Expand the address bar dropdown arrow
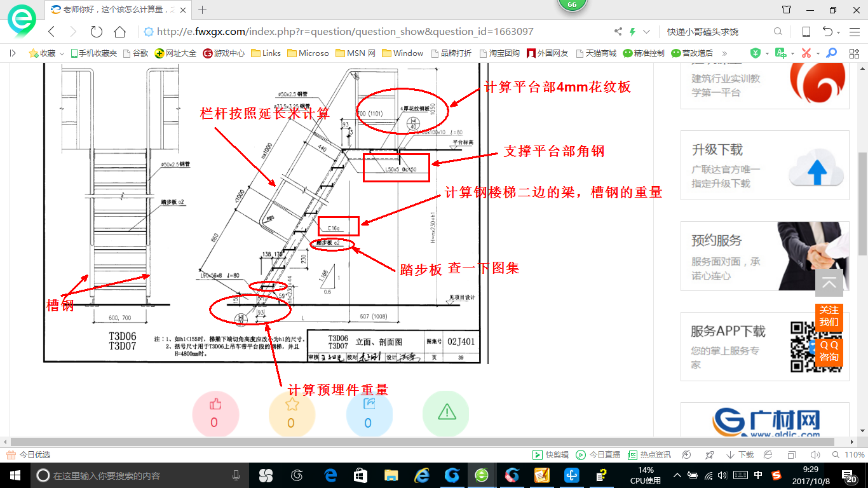 click(647, 32)
